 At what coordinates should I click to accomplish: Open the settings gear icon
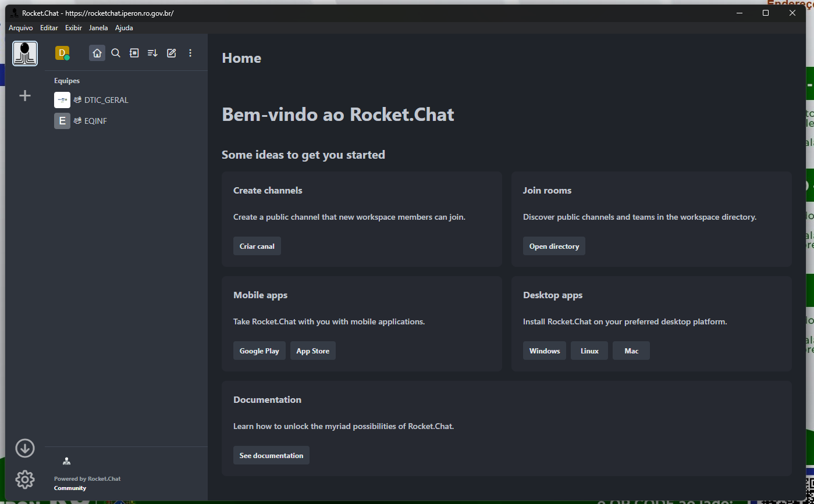[x=25, y=480]
